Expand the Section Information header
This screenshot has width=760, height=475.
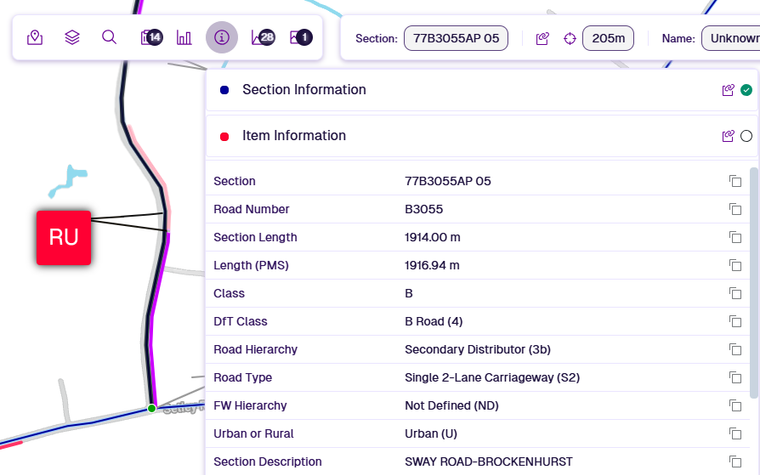(482, 90)
